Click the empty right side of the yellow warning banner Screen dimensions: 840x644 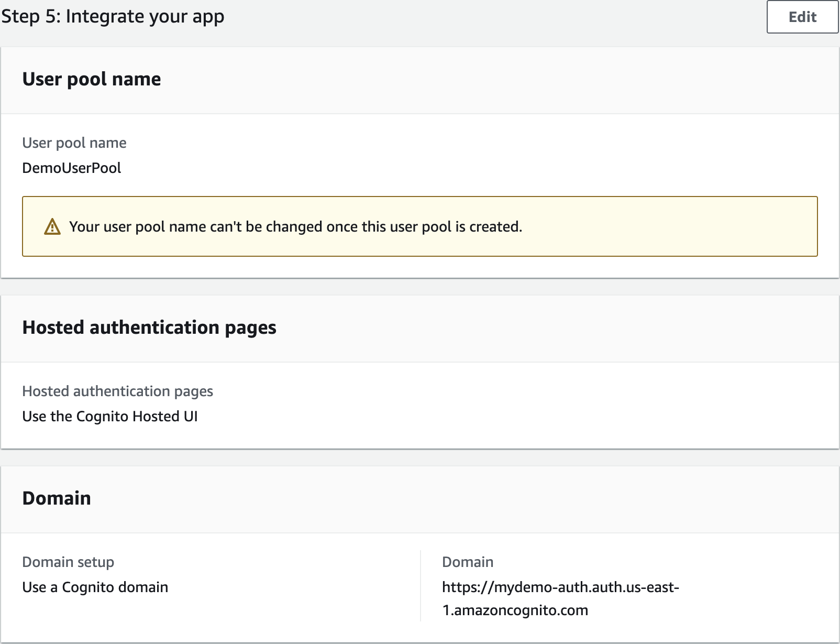681,227
